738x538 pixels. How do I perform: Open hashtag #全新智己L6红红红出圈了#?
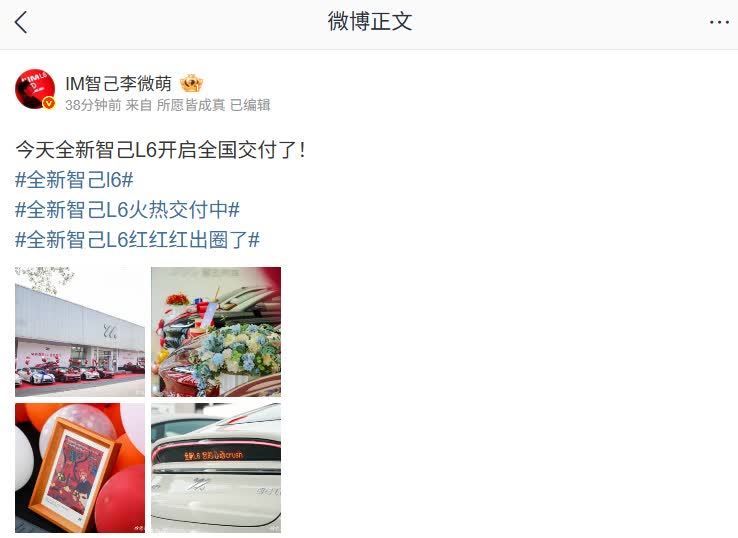[x=137, y=240]
